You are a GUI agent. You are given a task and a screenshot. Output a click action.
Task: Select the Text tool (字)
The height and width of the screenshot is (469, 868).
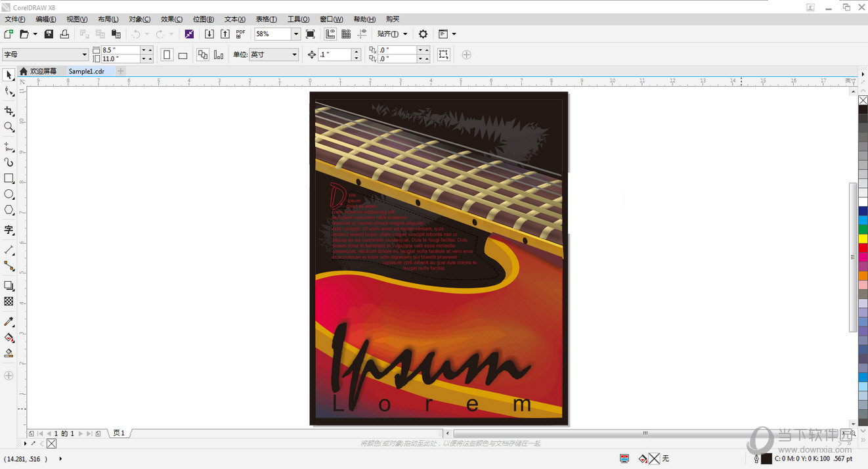pos(9,230)
